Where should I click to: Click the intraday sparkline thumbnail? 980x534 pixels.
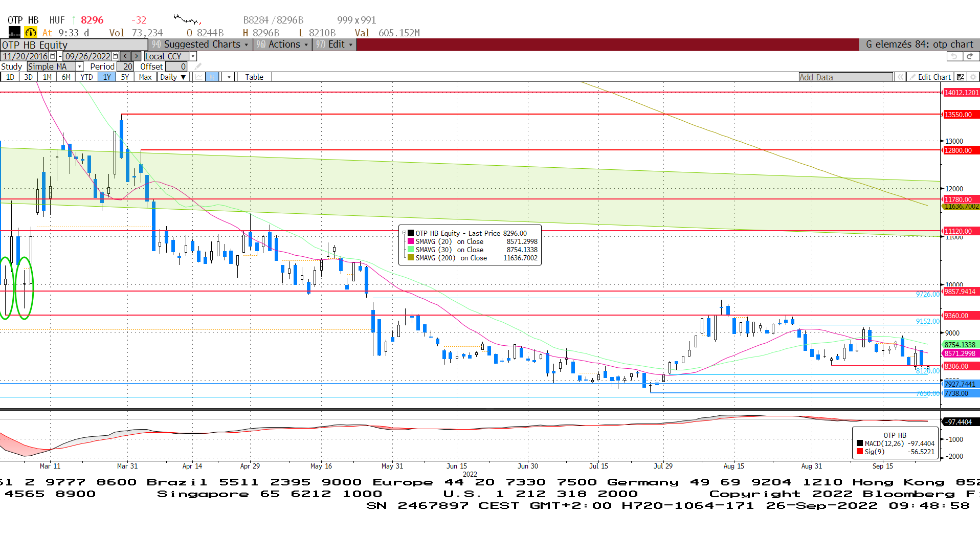[187, 20]
